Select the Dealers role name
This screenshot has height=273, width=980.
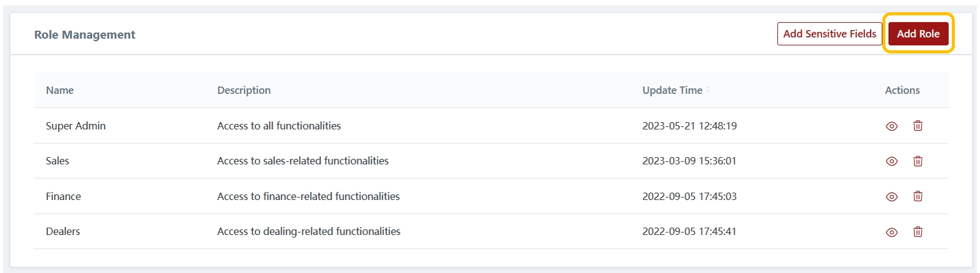[63, 231]
